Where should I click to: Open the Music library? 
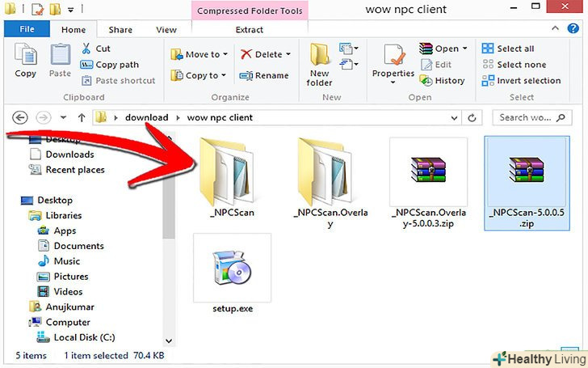click(58, 261)
